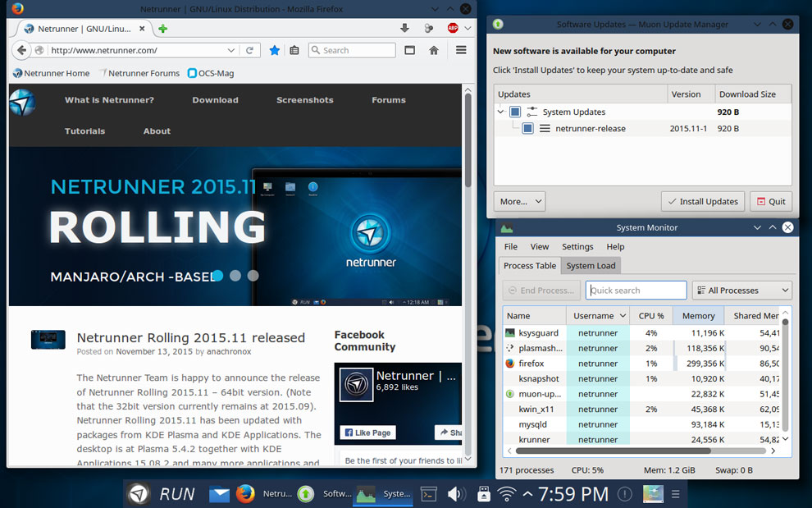812x508 pixels.
Task: Click the Netrunner logo on the website
Action: pos(22,102)
